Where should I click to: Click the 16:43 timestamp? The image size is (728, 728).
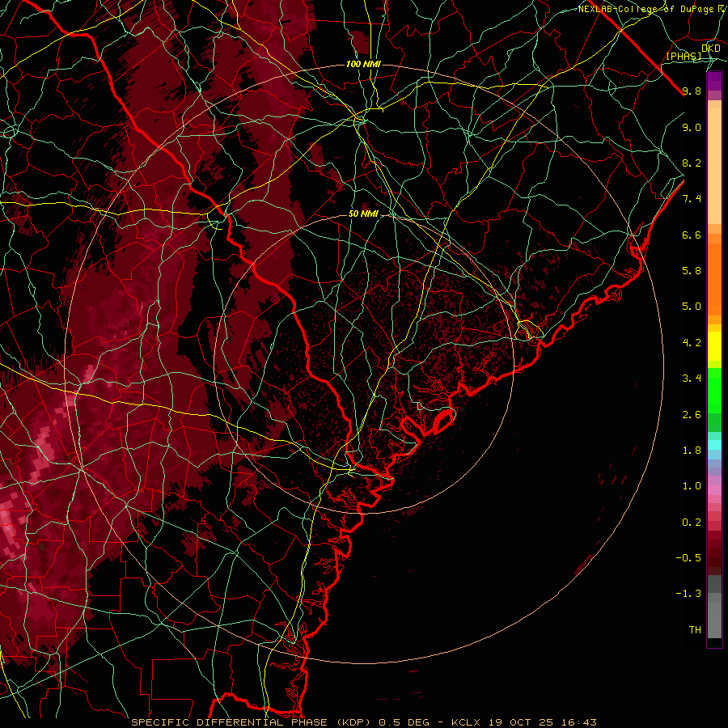click(x=578, y=722)
